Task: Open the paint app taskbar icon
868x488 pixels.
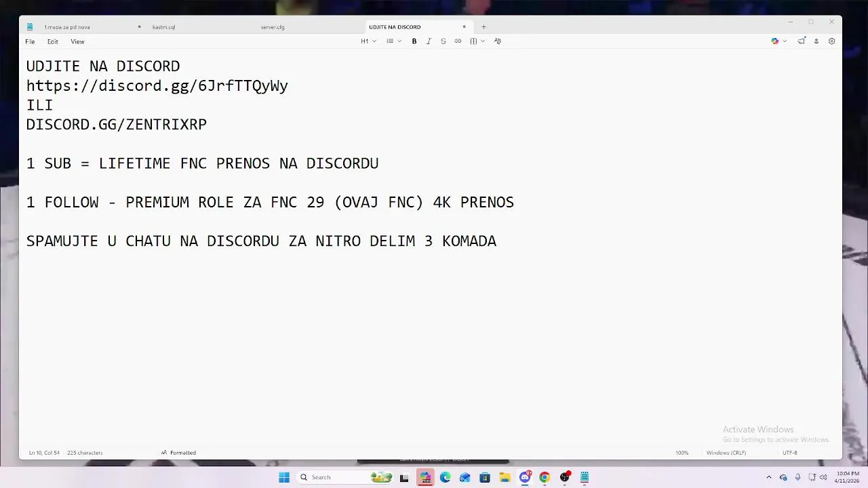Action: pos(425,478)
